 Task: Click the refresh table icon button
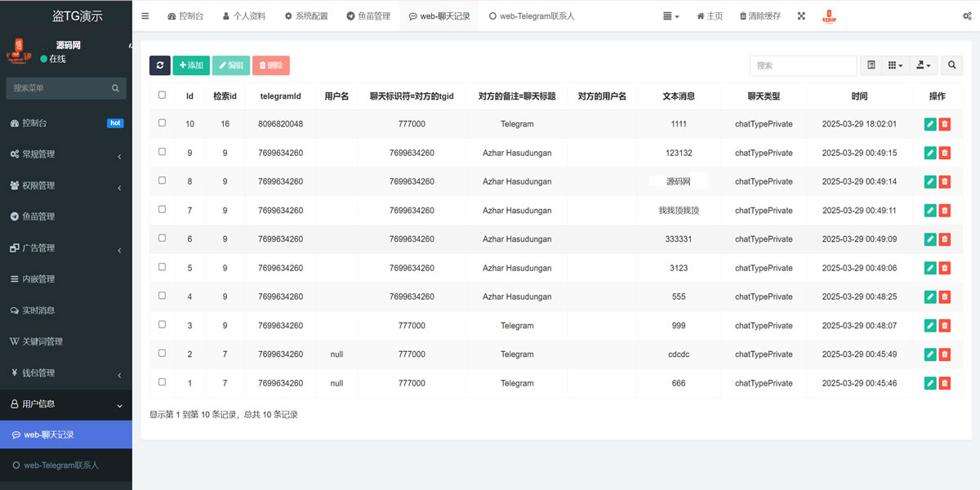pyautogui.click(x=160, y=65)
